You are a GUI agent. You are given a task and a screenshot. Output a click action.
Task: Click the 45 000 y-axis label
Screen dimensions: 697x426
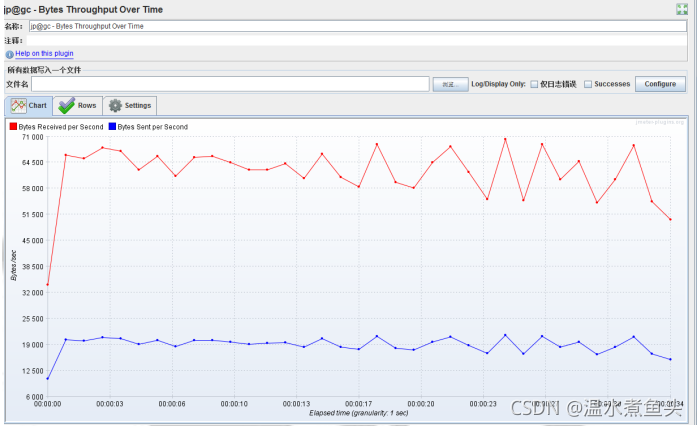click(32, 241)
